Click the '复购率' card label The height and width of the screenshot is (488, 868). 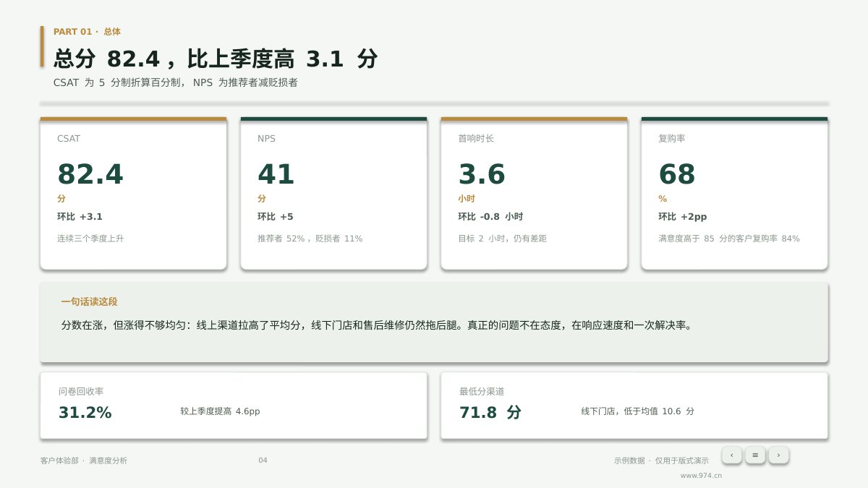(672, 138)
